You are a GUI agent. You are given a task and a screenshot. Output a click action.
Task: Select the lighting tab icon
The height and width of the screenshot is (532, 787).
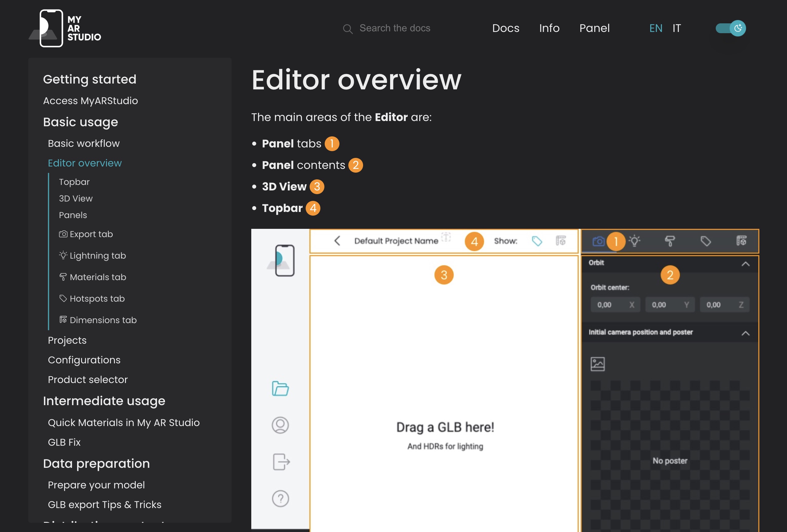point(634,242)
